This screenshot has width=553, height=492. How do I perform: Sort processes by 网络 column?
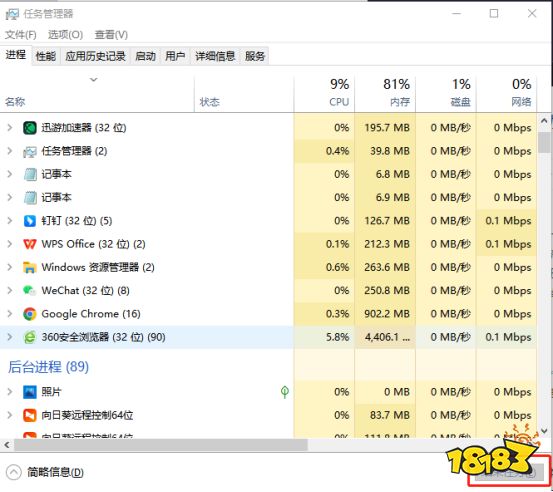coord(507,93)
